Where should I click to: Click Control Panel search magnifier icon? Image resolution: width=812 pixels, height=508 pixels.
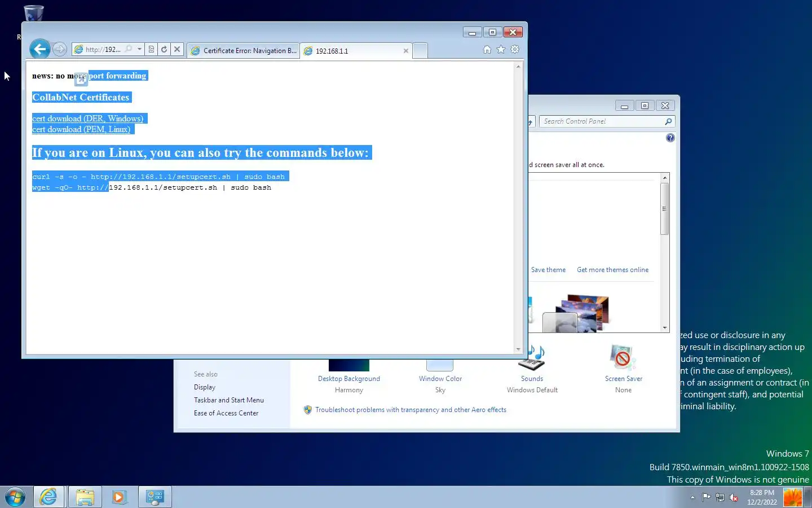(x=668, y=121)
